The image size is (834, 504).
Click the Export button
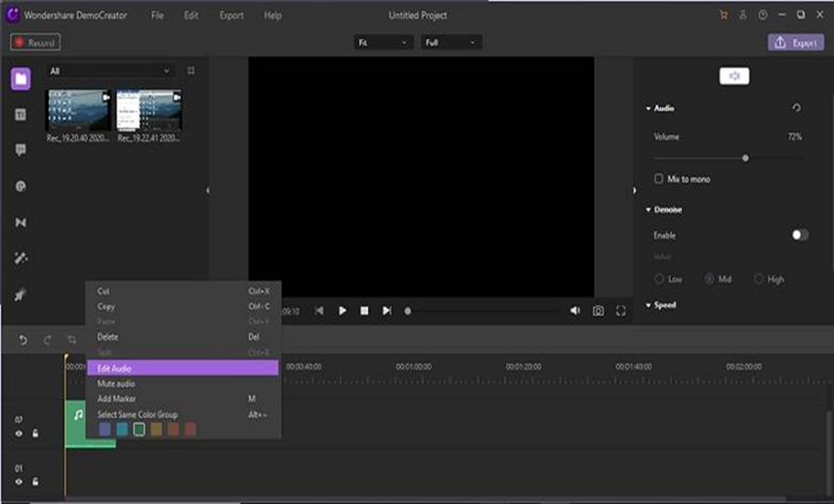[795, 43]
